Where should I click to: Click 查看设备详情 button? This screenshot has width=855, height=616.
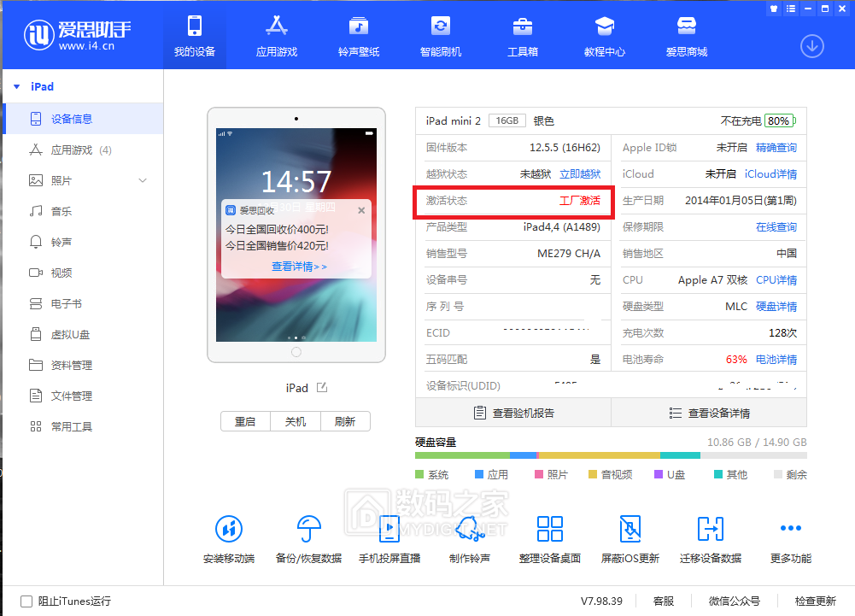[709, 413]
